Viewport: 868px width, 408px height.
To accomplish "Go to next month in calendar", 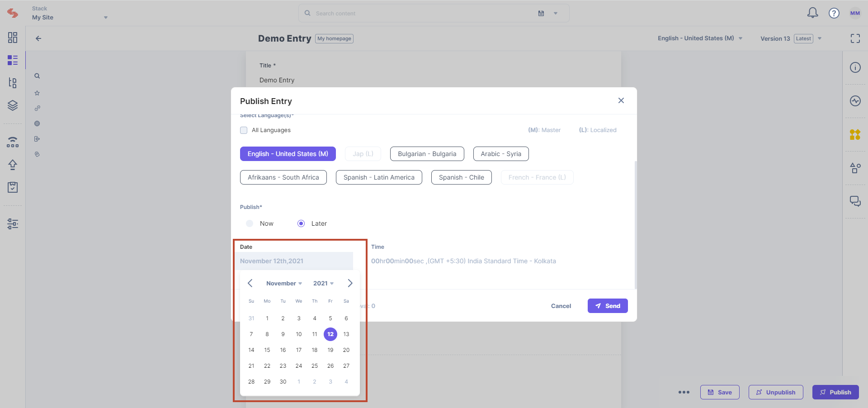I will (x=350, y=283).
